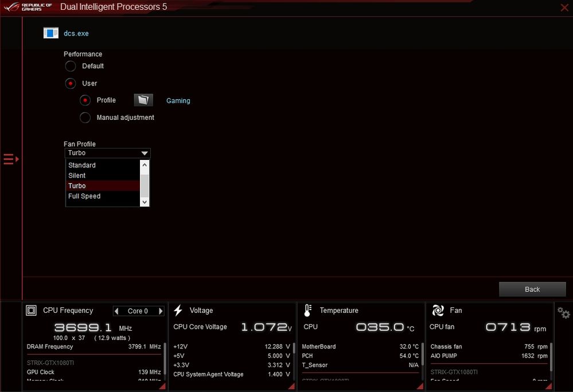
Task: Select the Profile radio button
Action: tap(85, 100)
